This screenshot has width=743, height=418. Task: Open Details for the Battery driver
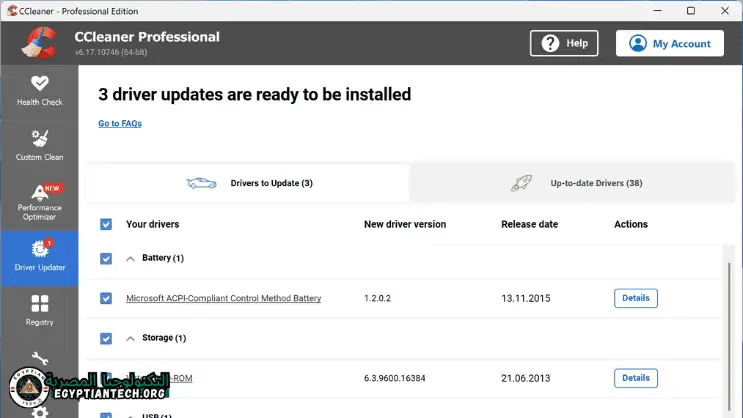[x=635, y=298]
